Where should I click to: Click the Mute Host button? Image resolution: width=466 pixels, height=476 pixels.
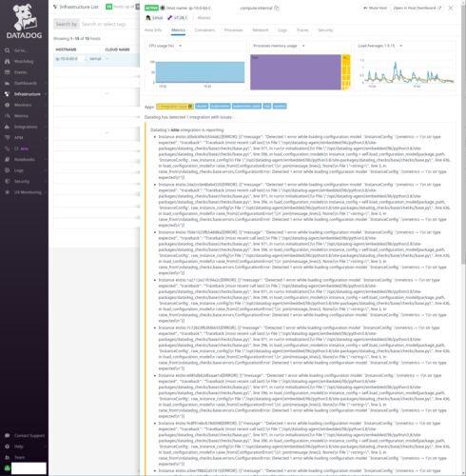375,8
